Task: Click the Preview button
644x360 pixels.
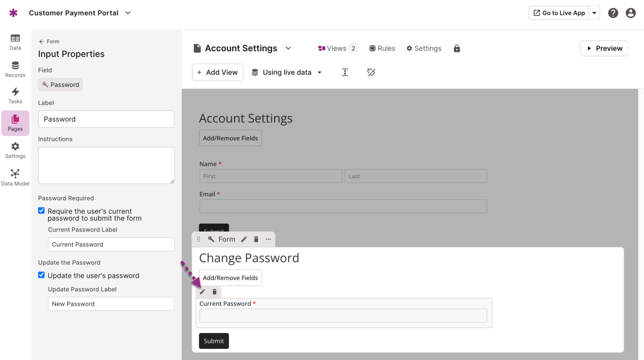Action: (604, 49)
